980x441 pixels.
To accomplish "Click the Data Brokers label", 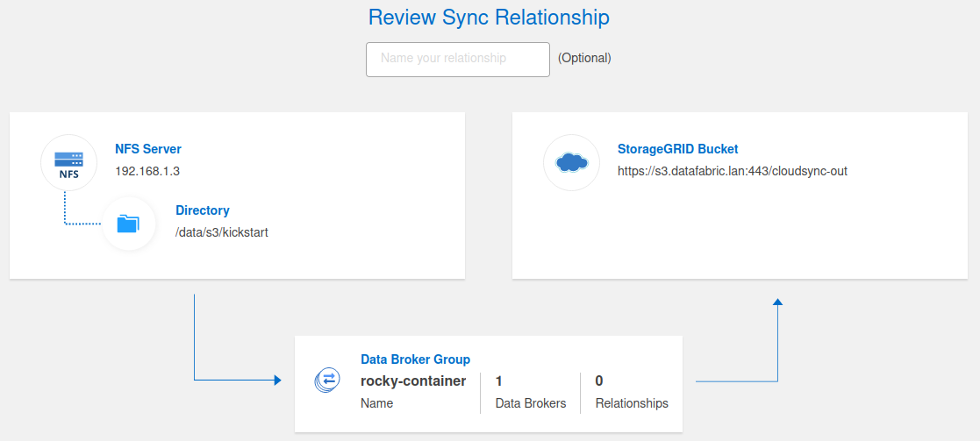I will (x=531, y=403).
